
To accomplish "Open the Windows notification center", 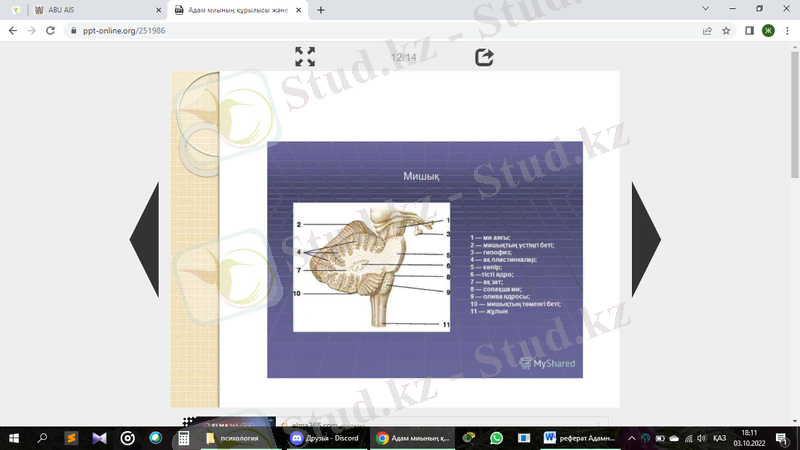I will 782,438.
